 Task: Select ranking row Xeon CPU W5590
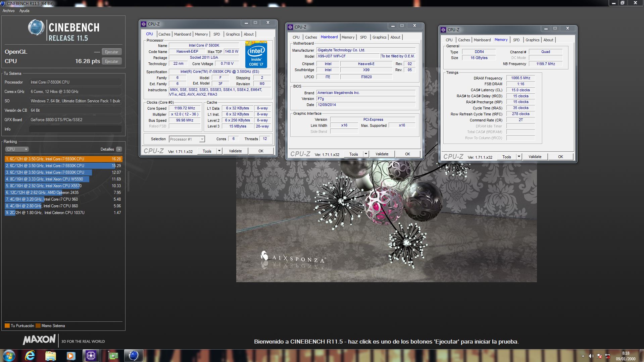(x=63, y=179)
